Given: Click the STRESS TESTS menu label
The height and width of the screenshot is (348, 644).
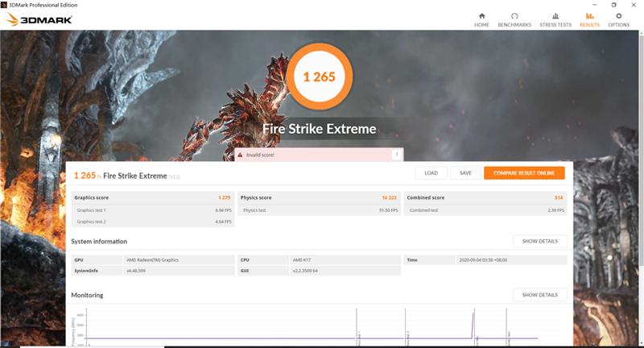Looking at the screenshot, I should click(555, 25).
